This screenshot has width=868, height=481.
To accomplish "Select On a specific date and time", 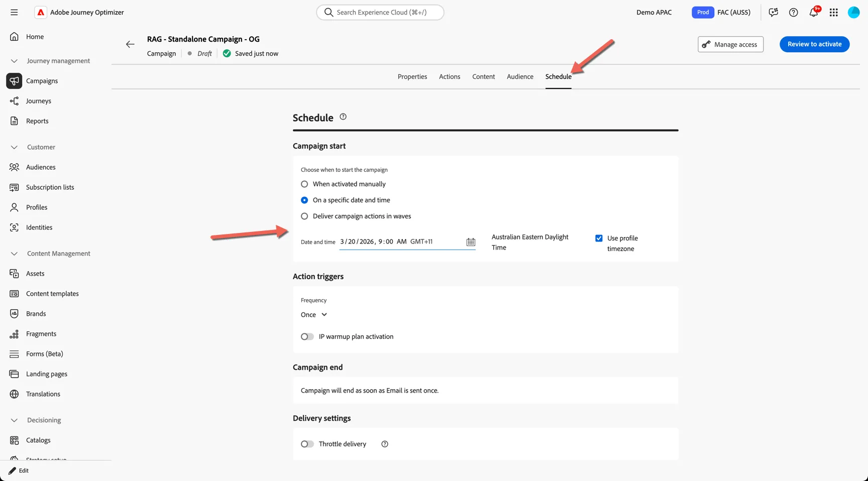I will (304, 200).
